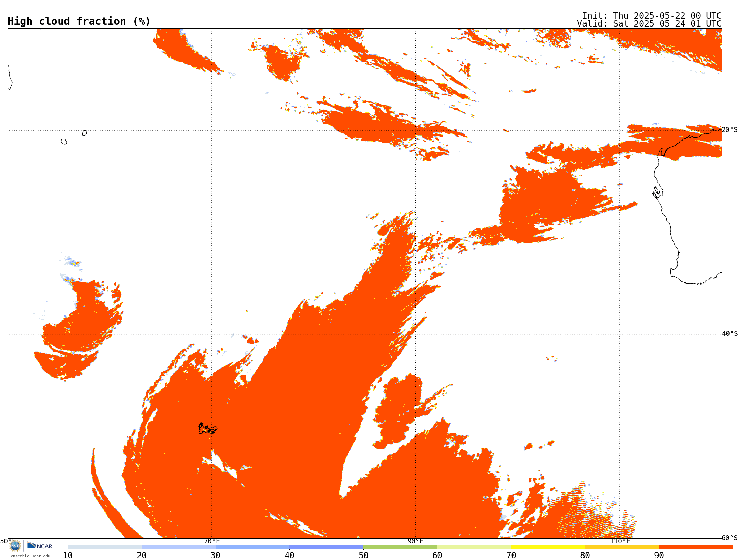Click the '60°S' latitude label

[730, 538]
